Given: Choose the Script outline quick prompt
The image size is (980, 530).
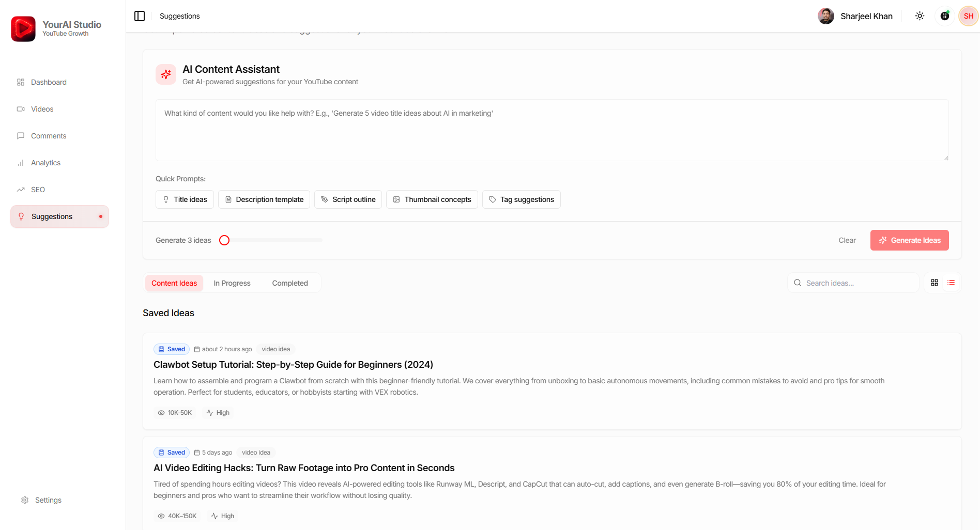Looking at the screenshot, I should (x=348, y=199).
